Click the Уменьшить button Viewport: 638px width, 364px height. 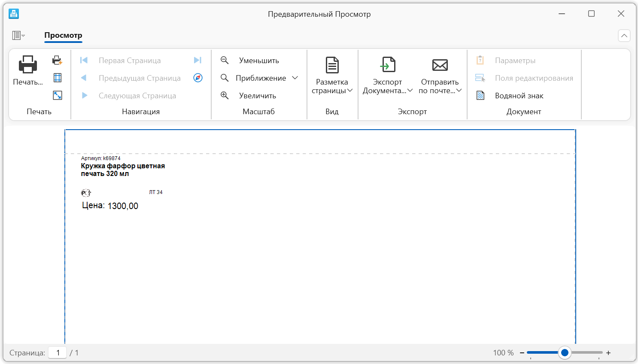259,61
